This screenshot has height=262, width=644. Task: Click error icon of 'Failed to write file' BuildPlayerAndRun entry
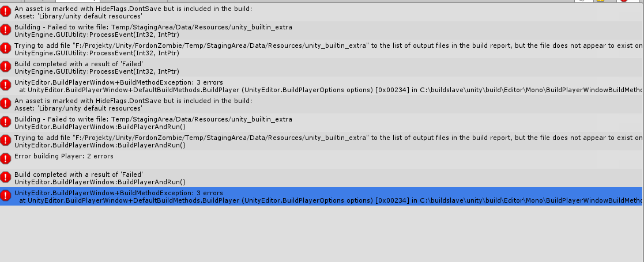coord(6,122)
